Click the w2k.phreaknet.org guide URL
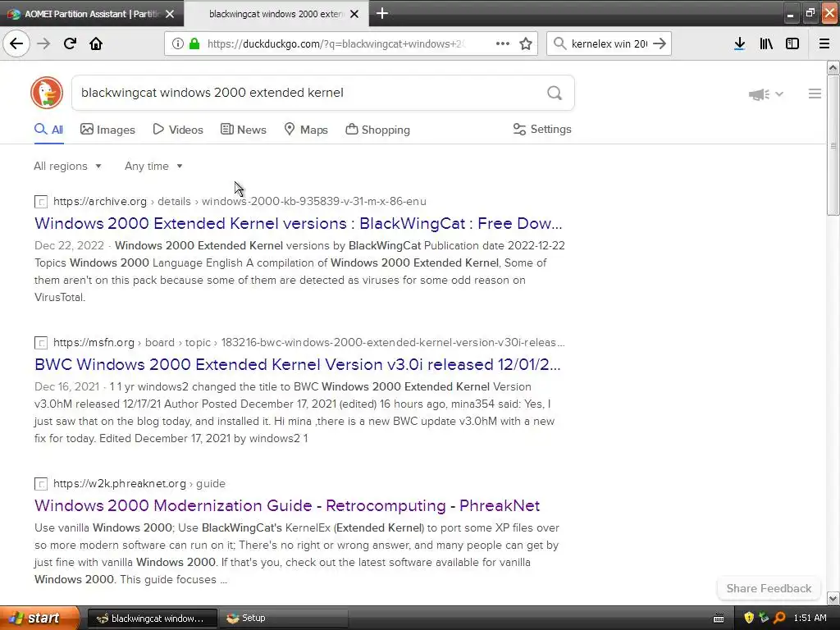Viewport: 840px width, 630px height. tap(139, 483)
